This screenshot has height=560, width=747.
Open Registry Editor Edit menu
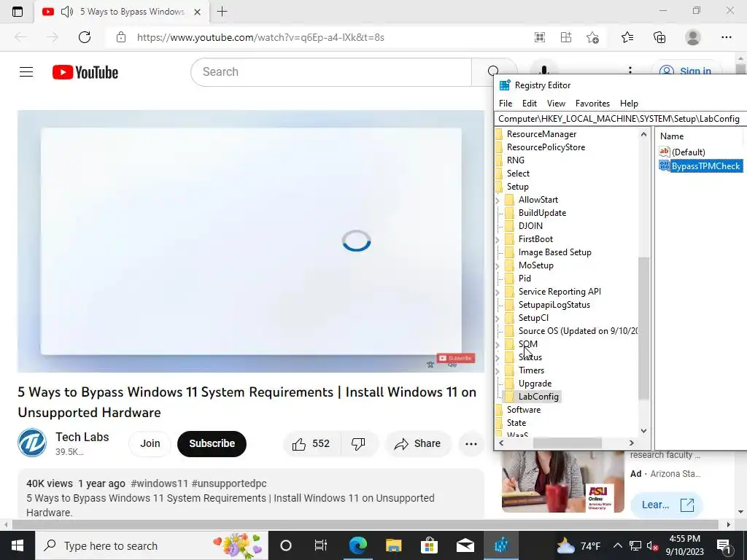click(x=530, y=104)
